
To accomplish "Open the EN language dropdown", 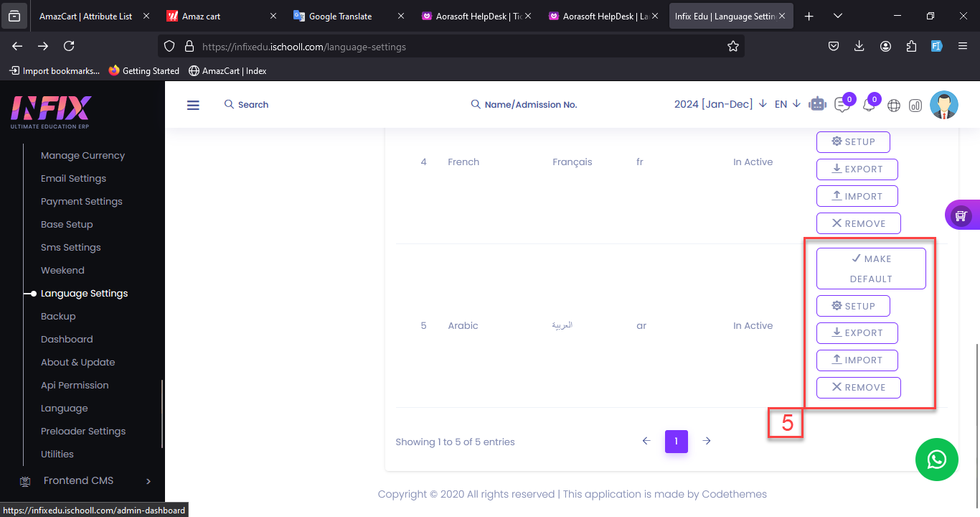I will 788,104.
